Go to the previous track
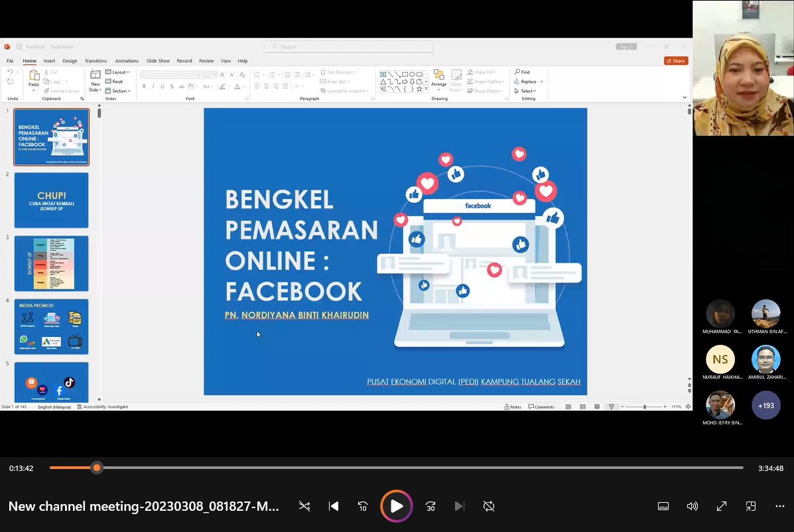The width and height of the screenshot is (794, 532). (334, 506)
